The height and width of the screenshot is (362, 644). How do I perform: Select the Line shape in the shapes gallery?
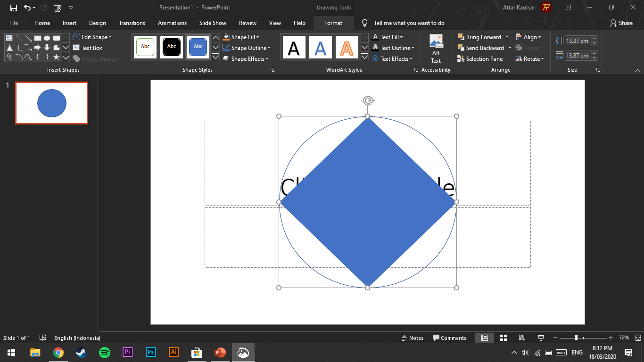coord(19,38)
